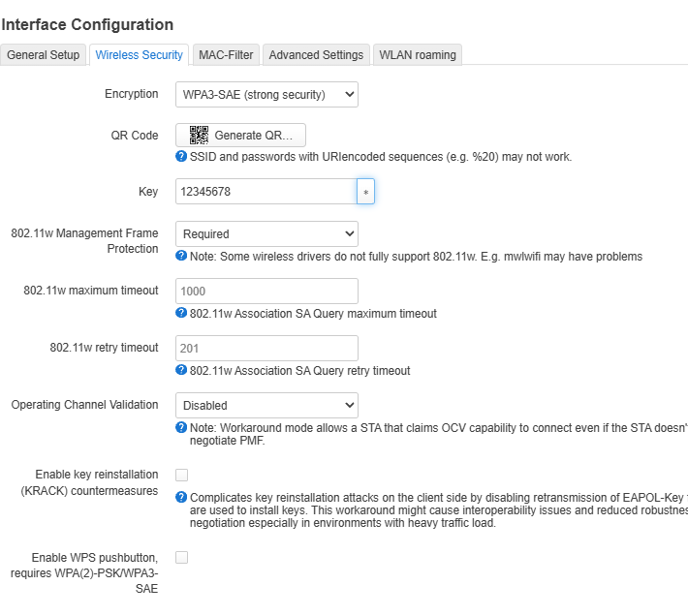Click the Generate QR… button
Image resolution: width=688 pixels, height=616 pixels.
(x=240, y=136)
